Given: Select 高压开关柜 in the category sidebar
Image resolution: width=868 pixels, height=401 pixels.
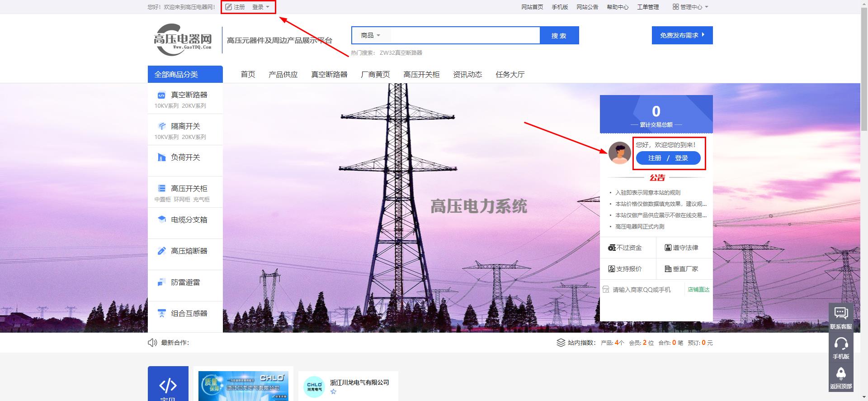Looking at the screenshot, I should 189,189.
